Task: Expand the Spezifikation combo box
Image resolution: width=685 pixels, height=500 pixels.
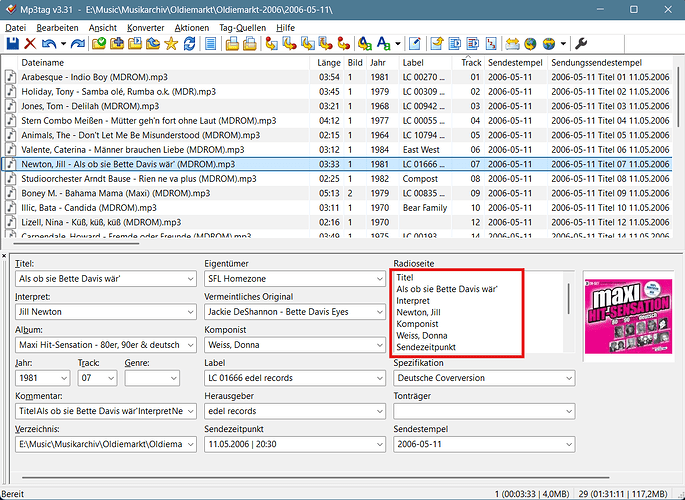Action: click(x=569, y=378)
